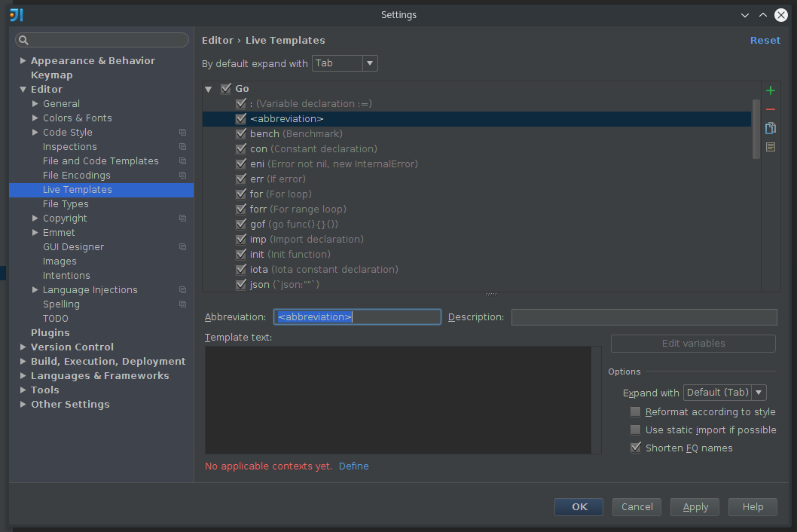This screenshot has width=797, height=532.
Task: Delete the selected live template
Action: [x=770, y=109]
